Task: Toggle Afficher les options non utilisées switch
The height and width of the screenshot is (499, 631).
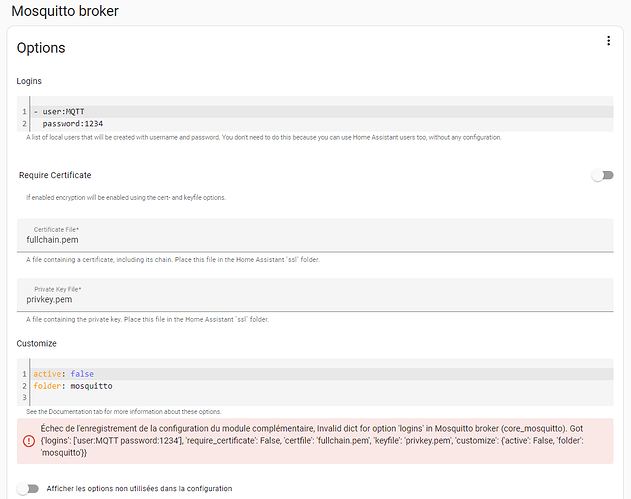Action: (x=28, y=489)
